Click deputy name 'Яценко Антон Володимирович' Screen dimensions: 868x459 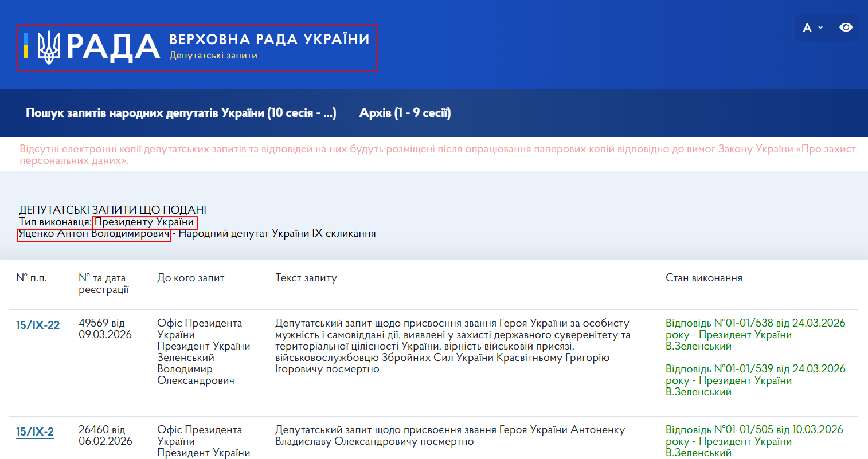click(94, 234)
